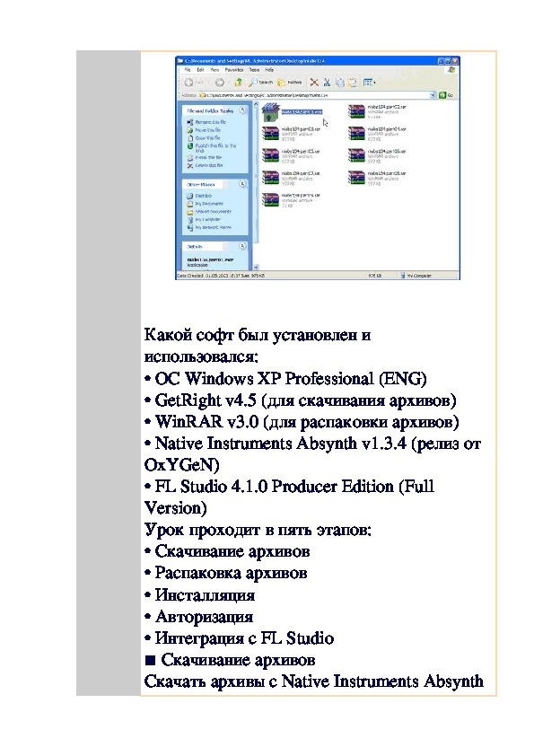Screen dimensions: 534x756
Task: Click the Cut scissors toolbar icon
Action: [x=328, y=83]
